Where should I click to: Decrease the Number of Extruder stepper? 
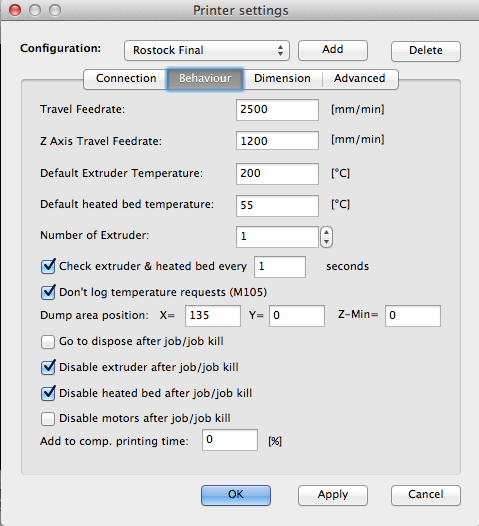point(326,242)
